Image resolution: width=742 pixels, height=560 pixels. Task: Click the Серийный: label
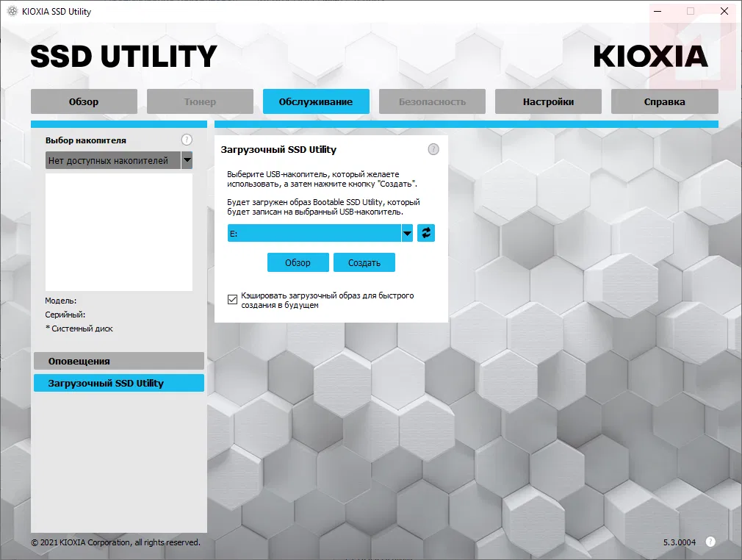point(65,315)
